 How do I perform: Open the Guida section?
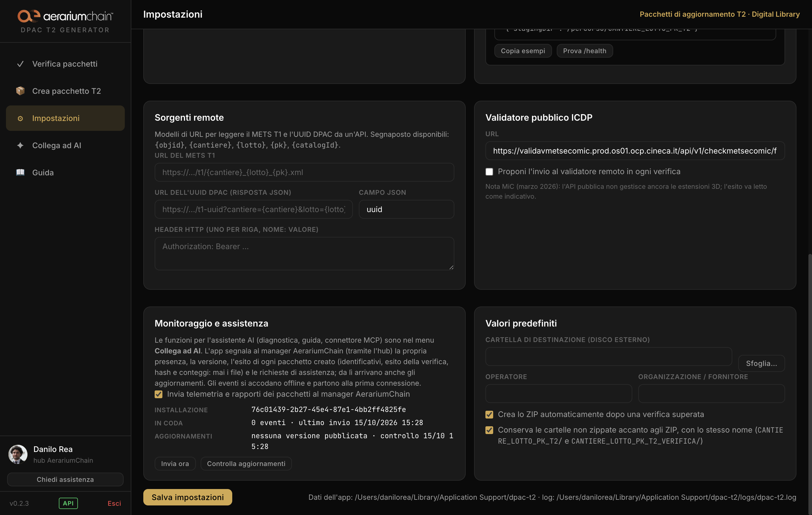[x=65, y=172]
